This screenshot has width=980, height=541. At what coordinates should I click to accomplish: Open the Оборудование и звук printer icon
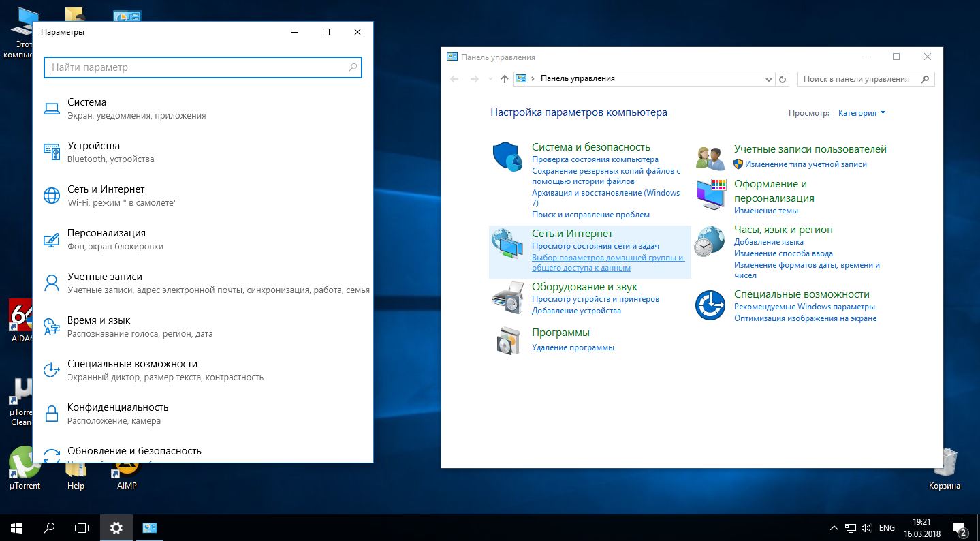point(507,297)
